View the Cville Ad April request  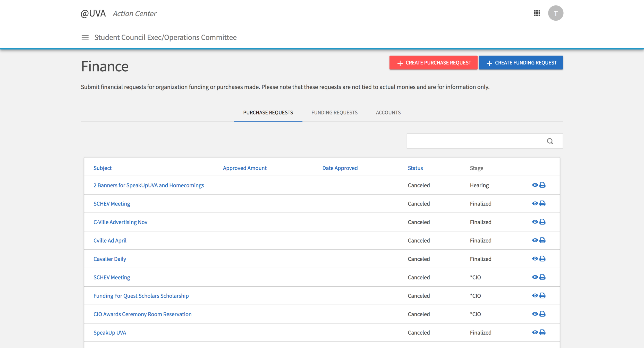pos(535,240)
